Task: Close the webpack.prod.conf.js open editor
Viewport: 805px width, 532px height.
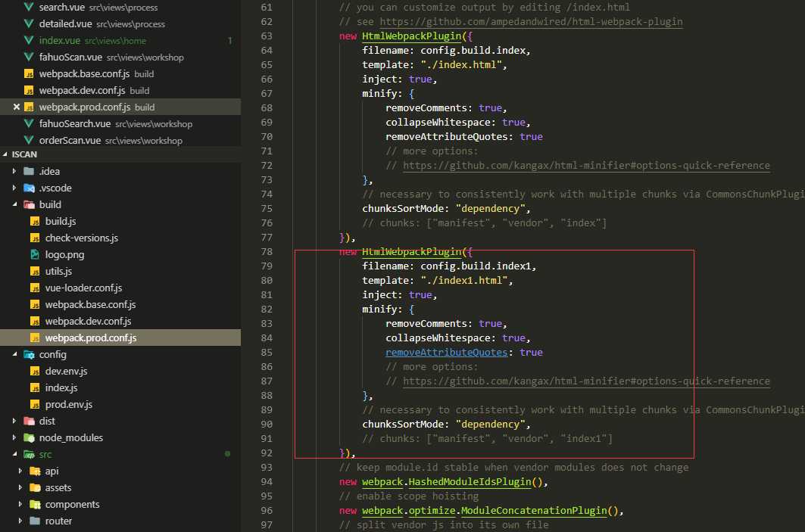Action: [x=17, y=107]
